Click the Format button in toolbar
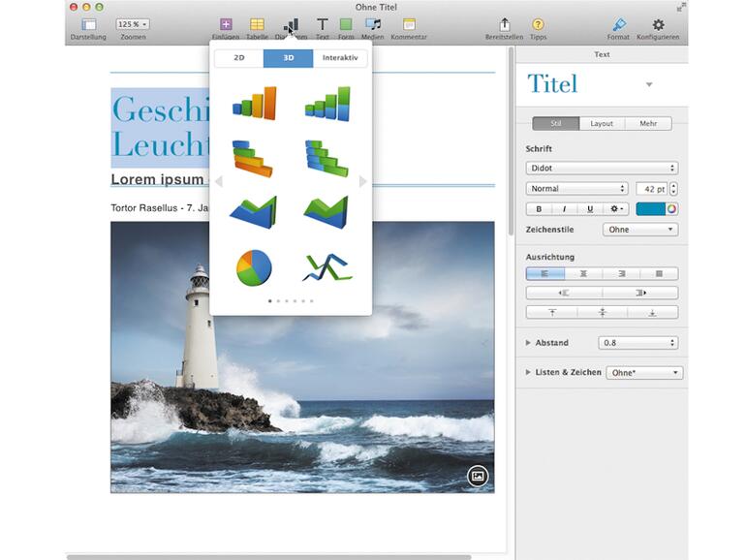The image size is (746, 560). pyautogui.click(x=618, y=25)
